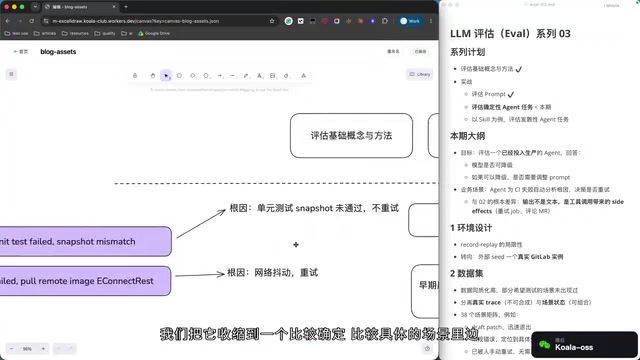This screenshot has width=640, height=360.
Task: Go back via the 首页 link
Action: tap(21, 51)
